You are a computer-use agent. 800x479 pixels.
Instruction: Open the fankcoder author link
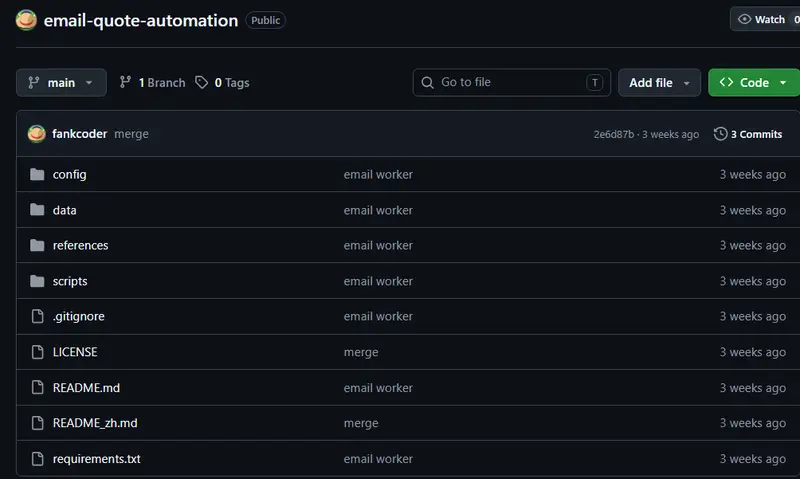[x=80, y=134]
